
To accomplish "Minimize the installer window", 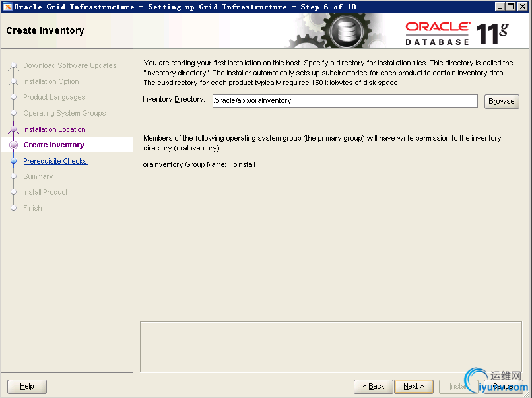I will pyautogui.click(x=500, y=7).
